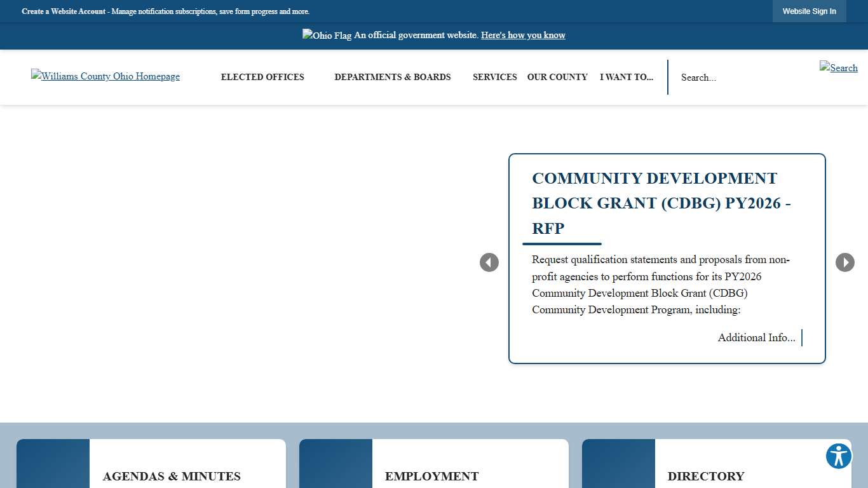
Task: Open Additional Info for the CDBG announcement
Action: pos(756,337)
